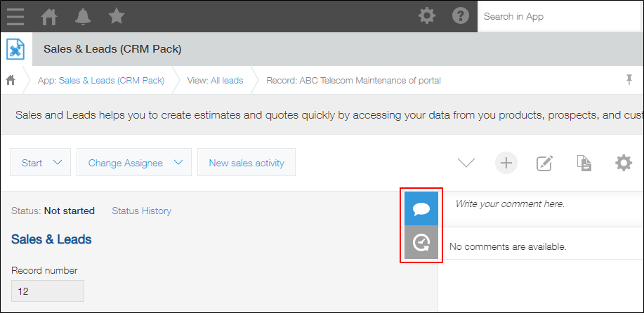The width and height of the screenshot is (644, 313).
Task: Open bookmarks star icon
Action: [x=117, y=15]
